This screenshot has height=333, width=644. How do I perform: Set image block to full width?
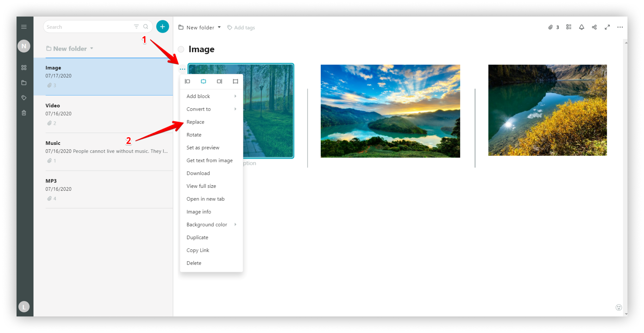[235, 81]
